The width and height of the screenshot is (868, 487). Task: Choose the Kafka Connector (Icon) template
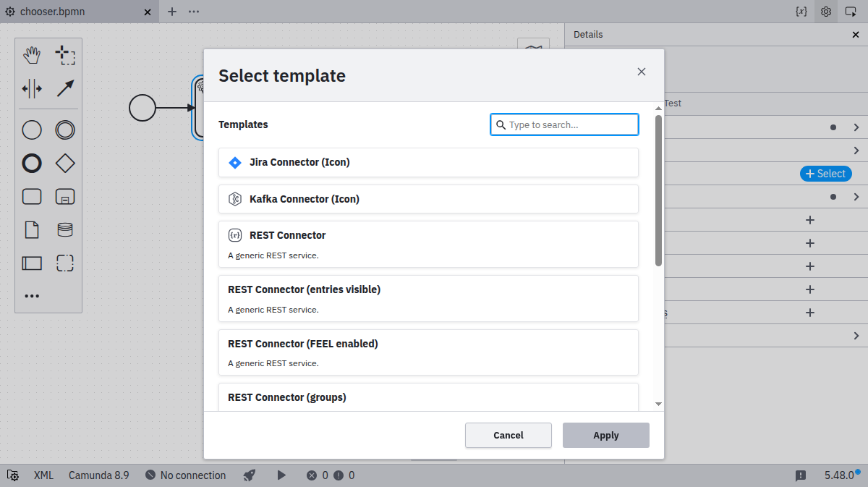point(428,199)
